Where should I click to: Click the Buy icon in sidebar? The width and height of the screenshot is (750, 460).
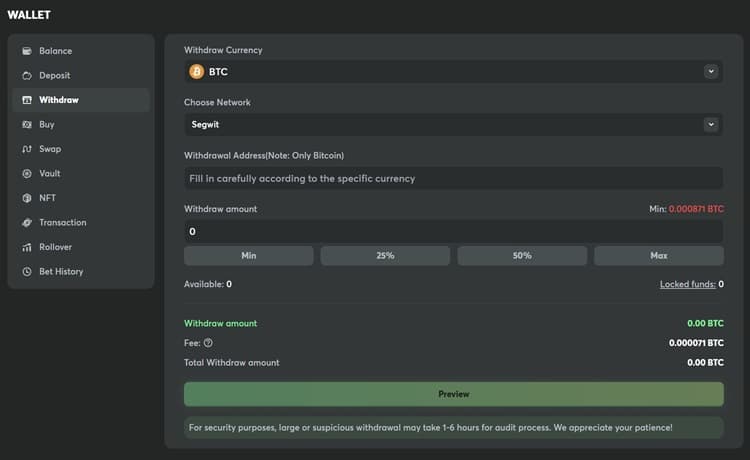tap(28, 125)
